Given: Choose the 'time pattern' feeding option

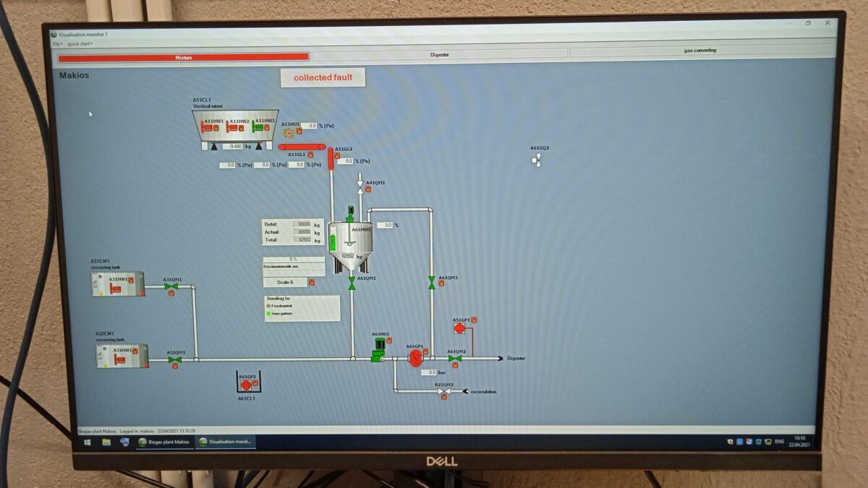Looking at the screenshot, I should tap(268, 314).
